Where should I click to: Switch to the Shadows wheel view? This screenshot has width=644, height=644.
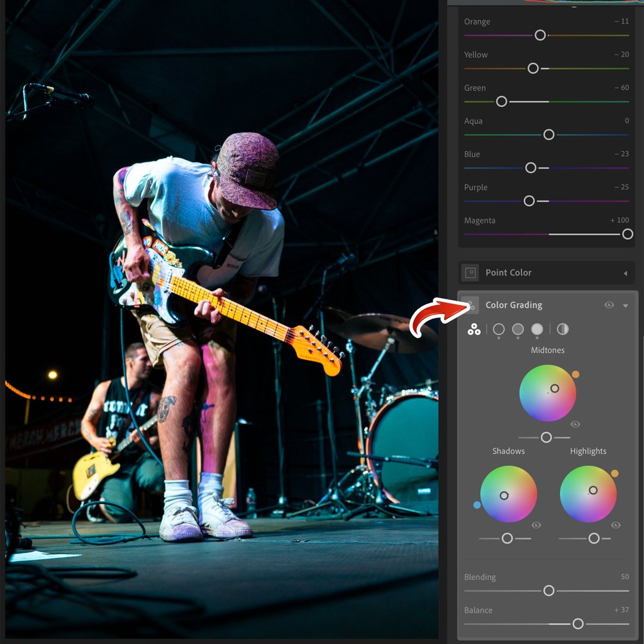point(499,329)
